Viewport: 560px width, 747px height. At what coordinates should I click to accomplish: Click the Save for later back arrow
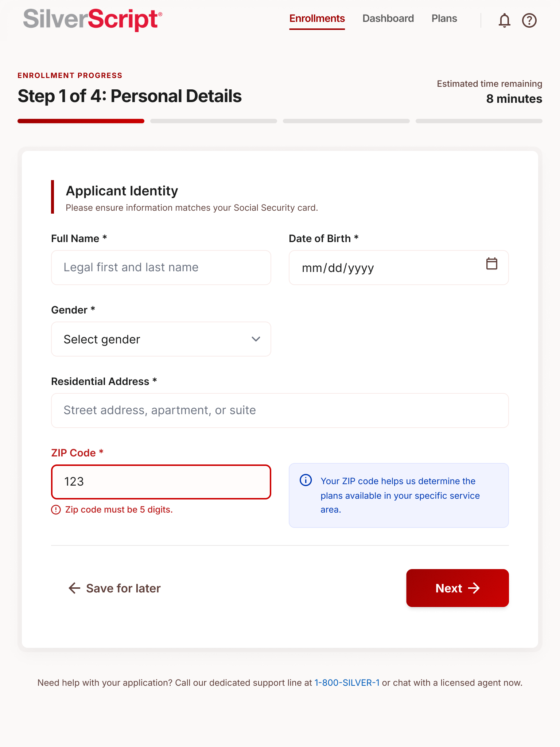[74, 588]
